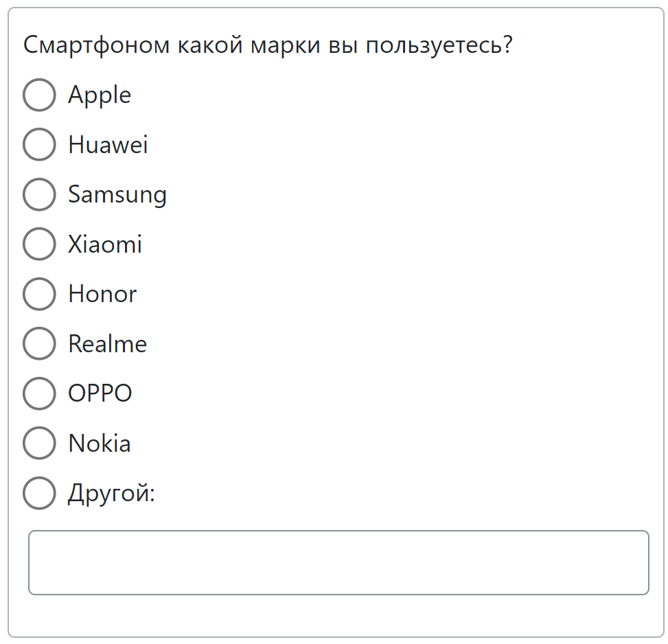The image size is (668, 644).
Task: Select the Honor radio button
Action: click(x=39, y=294)
